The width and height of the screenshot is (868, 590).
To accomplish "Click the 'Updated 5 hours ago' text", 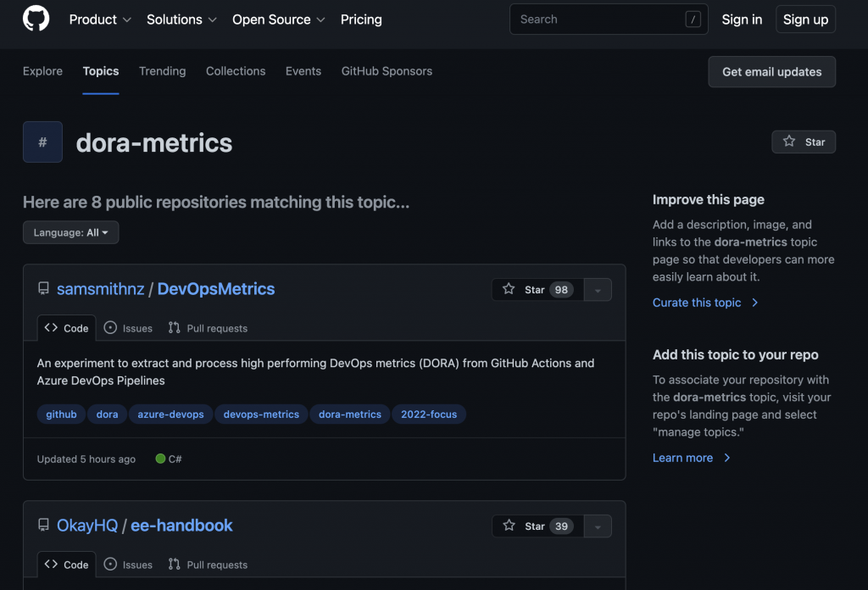I will tap(86, 459).
